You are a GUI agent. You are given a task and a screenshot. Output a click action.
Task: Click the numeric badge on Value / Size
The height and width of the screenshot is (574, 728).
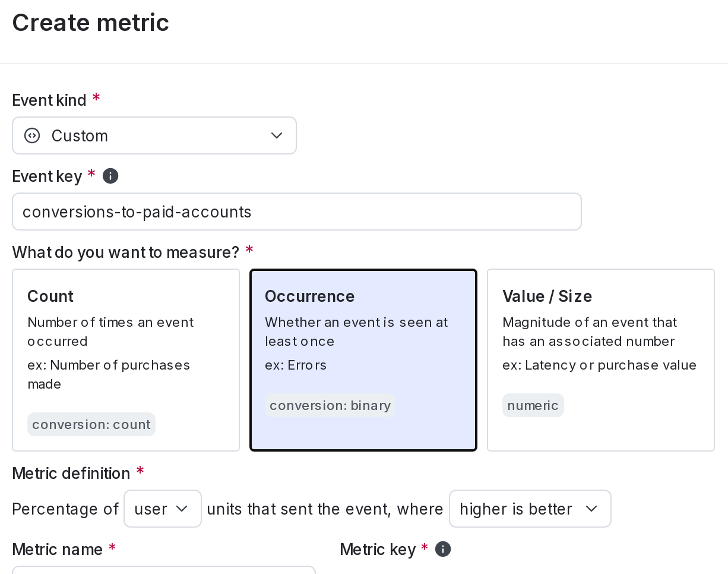[533, 405]
